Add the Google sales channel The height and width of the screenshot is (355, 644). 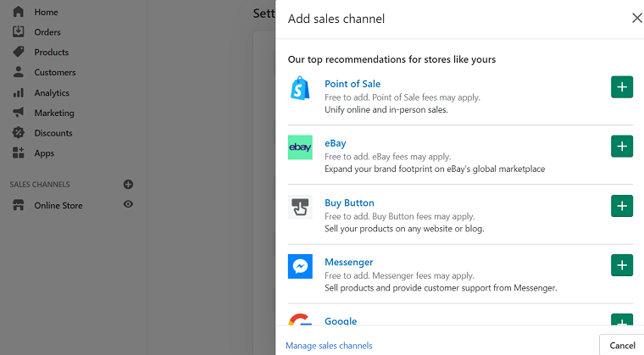pyautogui.click(x=622, y=319)
